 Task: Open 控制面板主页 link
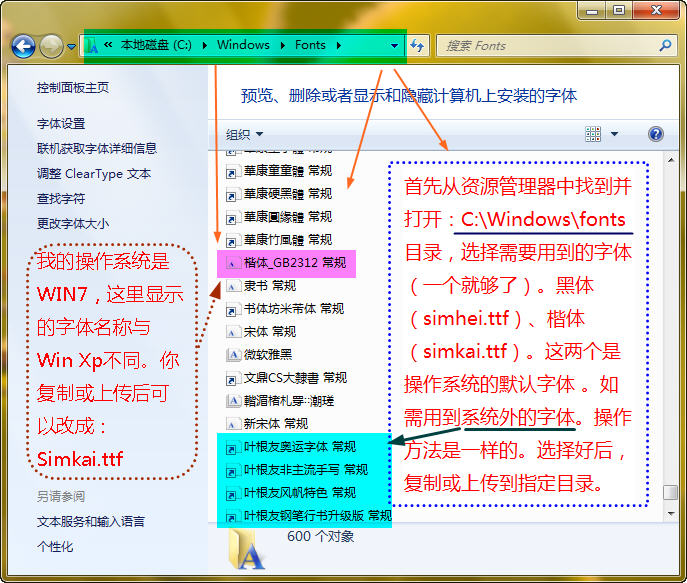73,88
